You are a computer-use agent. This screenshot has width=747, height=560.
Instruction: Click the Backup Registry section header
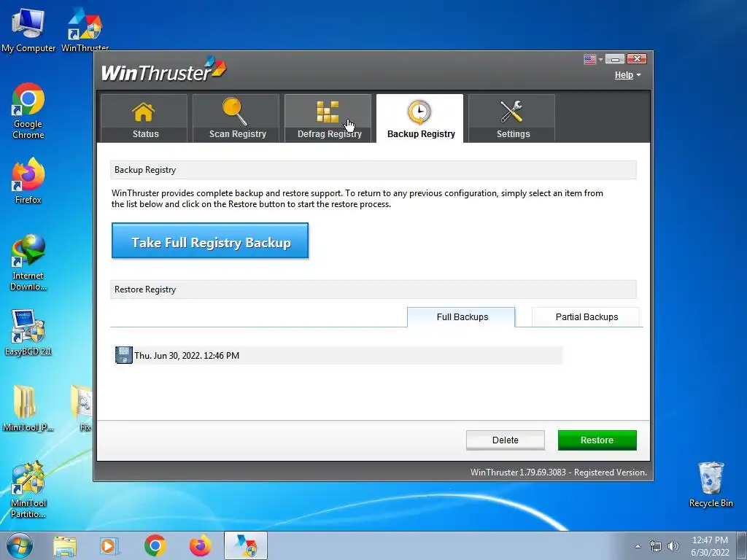(x=373, y=170)
